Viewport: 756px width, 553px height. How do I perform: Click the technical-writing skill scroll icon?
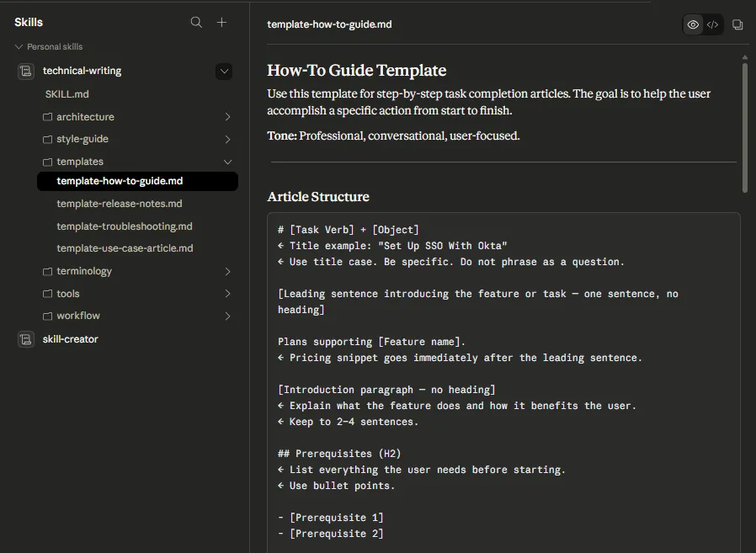click(24, 71)
